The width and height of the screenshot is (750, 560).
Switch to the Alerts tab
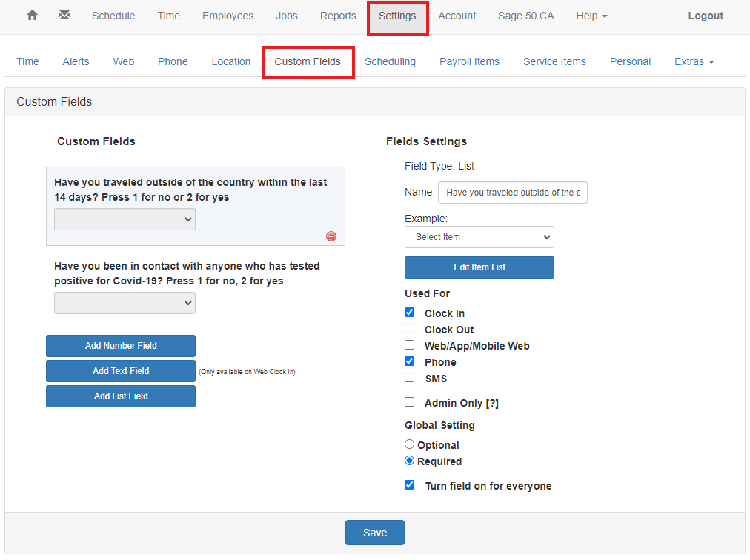pyautogui.click(x=76, y=61)
